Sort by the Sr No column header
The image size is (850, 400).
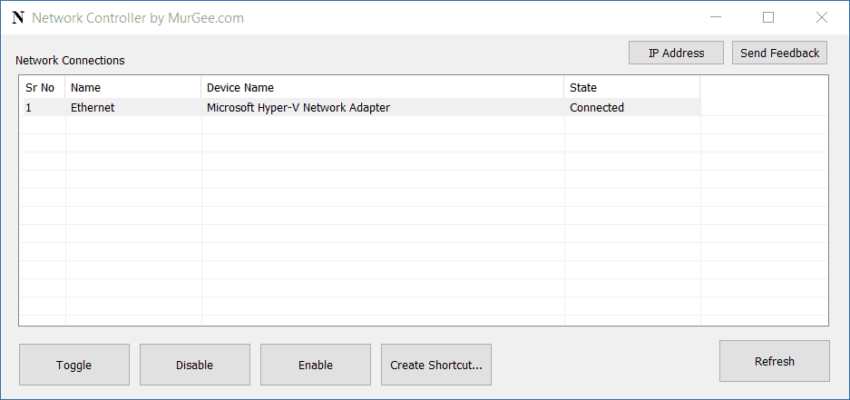click(x=42, y=87)
